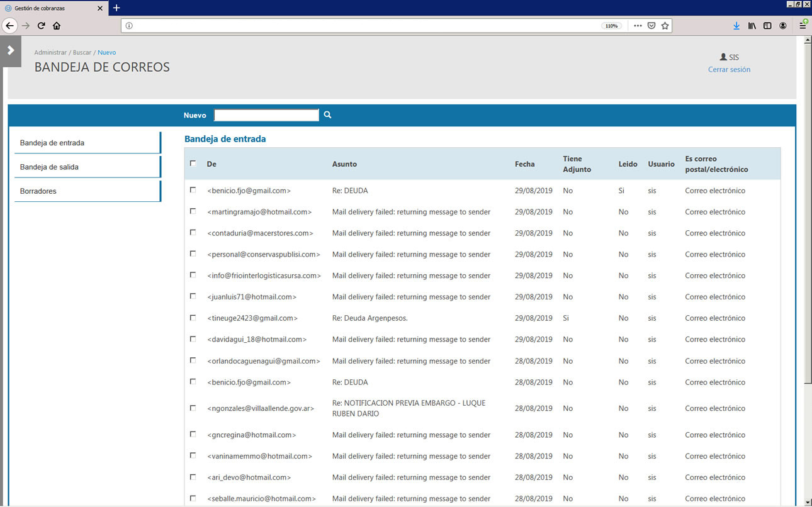Click the Asunto column header
This screenshot has width=812, height=507.
[344, 164]
